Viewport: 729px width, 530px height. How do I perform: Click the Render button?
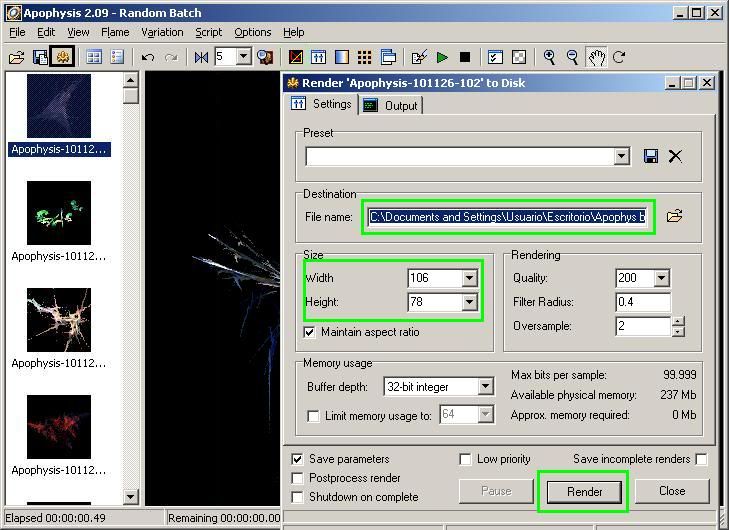[584, 491]
